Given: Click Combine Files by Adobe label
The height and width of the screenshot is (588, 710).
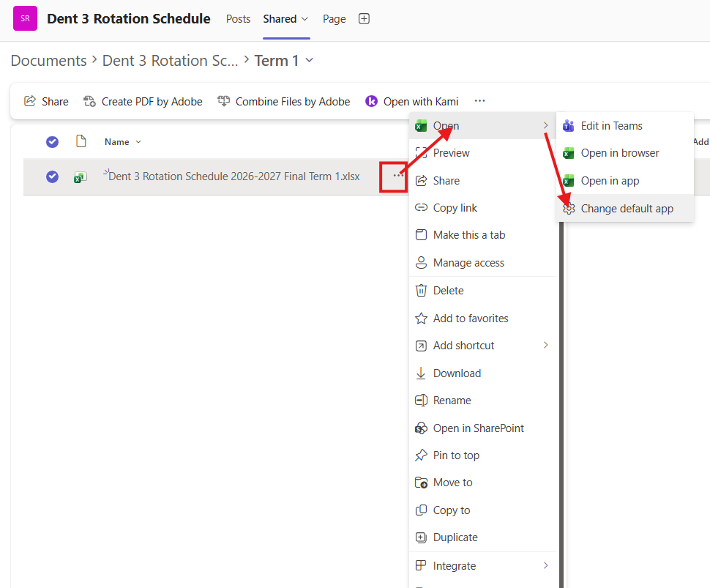Looking at the screenshot, I should pyautogui.click(x=293, y=102).
